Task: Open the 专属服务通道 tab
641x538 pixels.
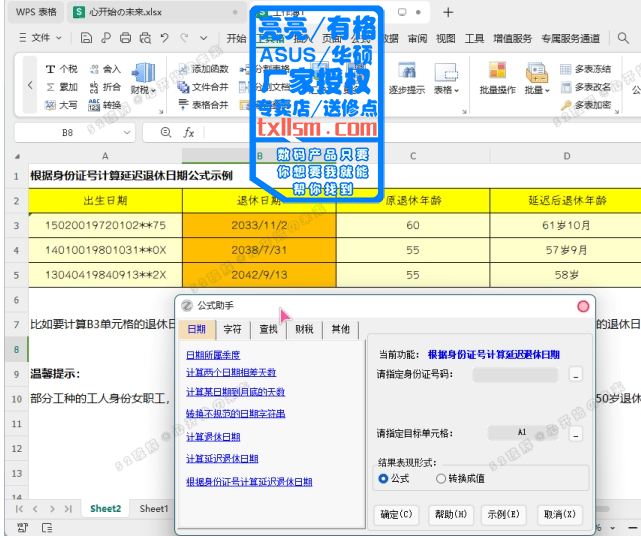Action: tap(571, 38)
